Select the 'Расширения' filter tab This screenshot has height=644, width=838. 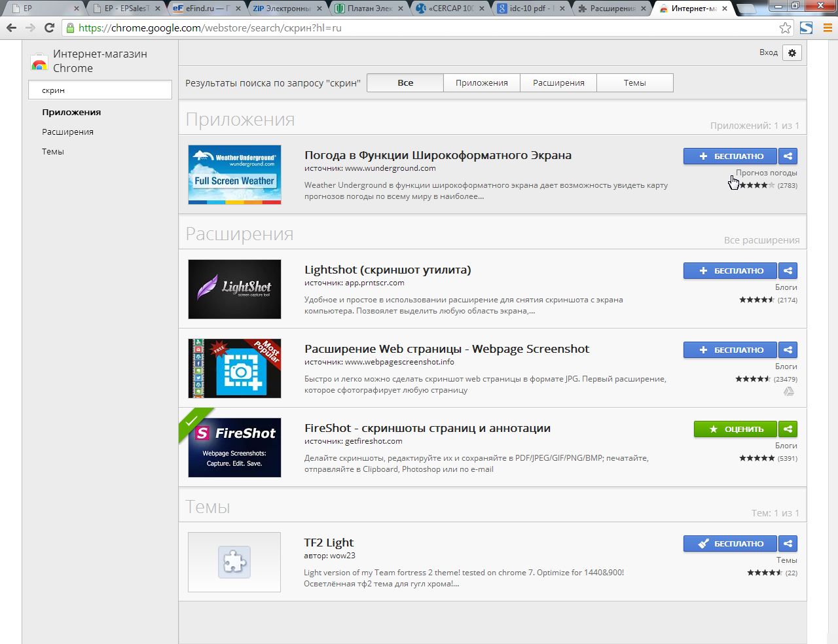[558, 83]
